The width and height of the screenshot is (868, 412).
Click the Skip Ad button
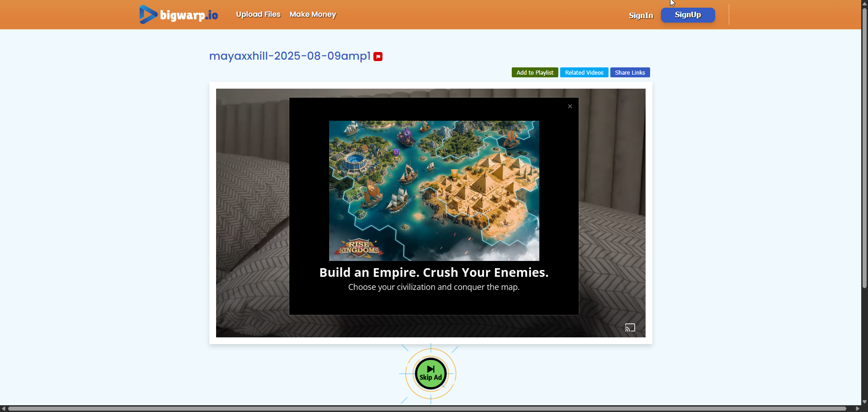coord(431,374)
